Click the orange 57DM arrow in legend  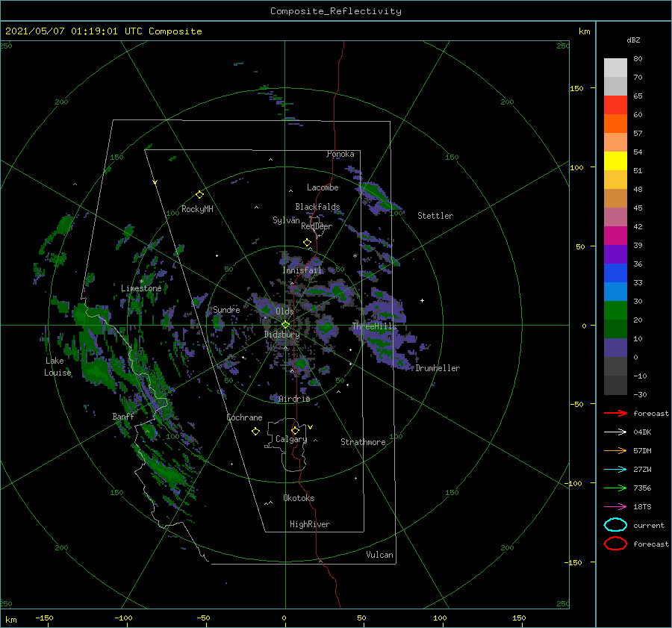point(615,450)
